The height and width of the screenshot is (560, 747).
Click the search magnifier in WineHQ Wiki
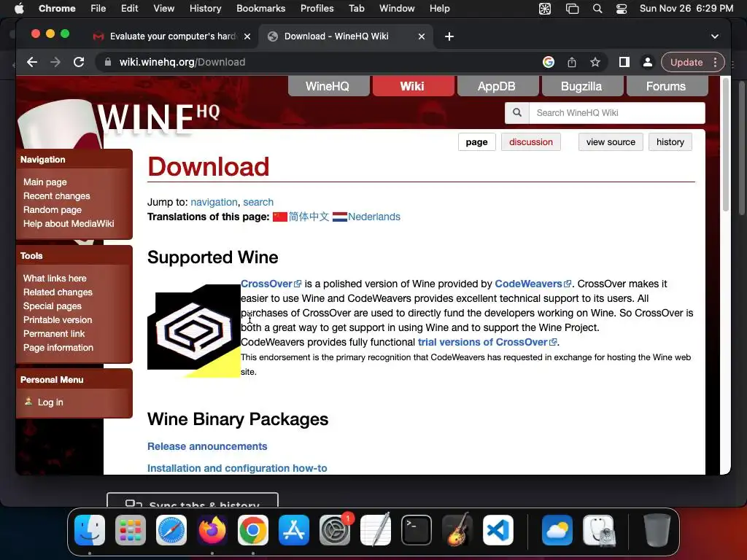517,113
